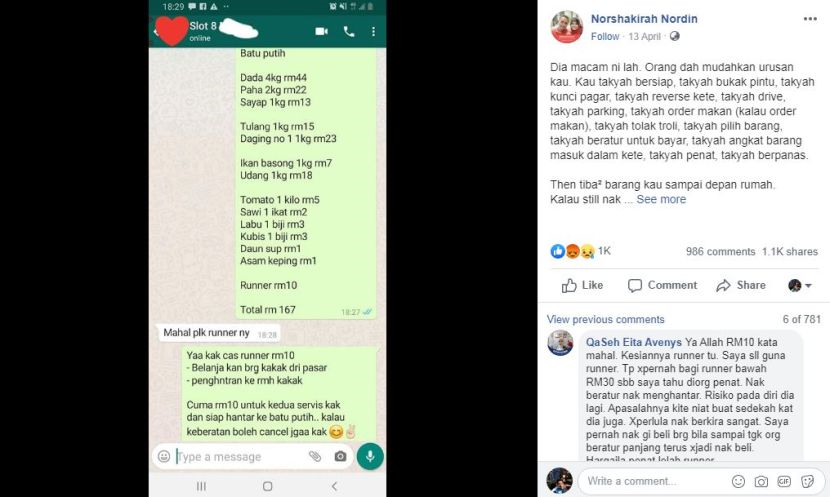
Task: Open WhatsApp three-dot chat menu
Action: pyautogui.click(x=373, y=32)
